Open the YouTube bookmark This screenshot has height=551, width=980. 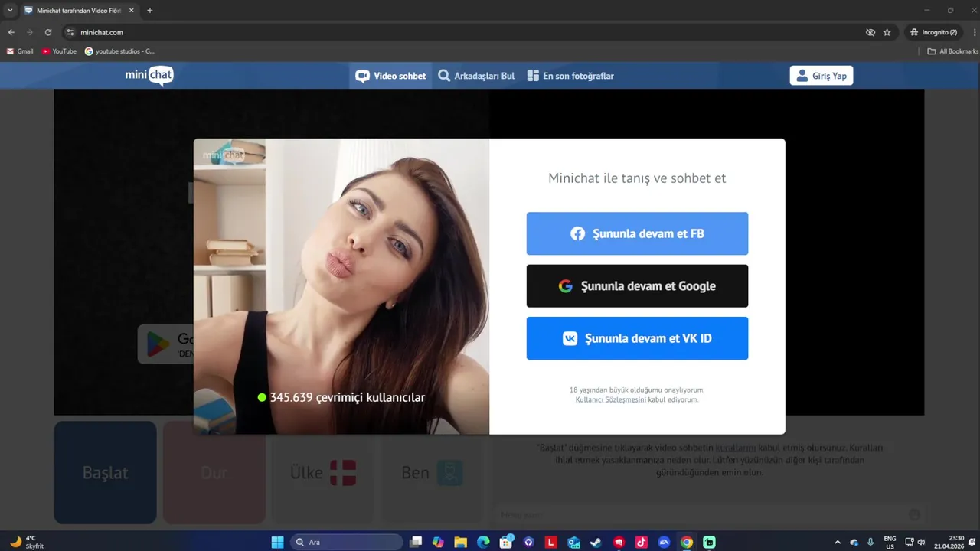(x=59, y=51)
